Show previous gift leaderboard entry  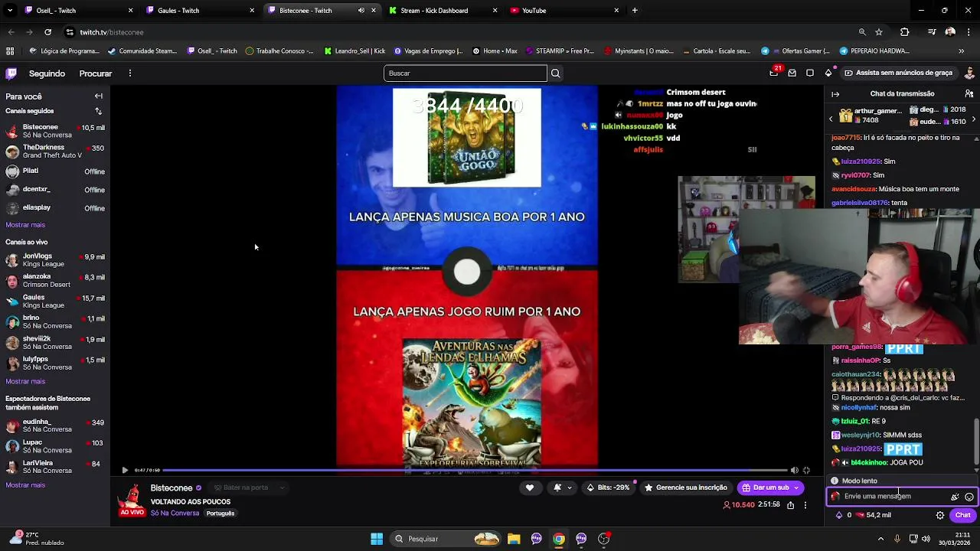[x=831, y=119]
